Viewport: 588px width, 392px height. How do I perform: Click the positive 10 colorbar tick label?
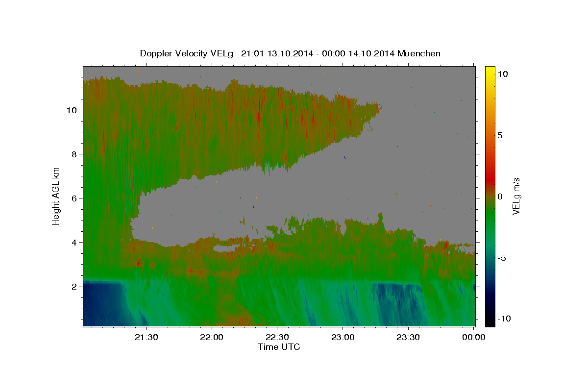(x=503, y=73)
